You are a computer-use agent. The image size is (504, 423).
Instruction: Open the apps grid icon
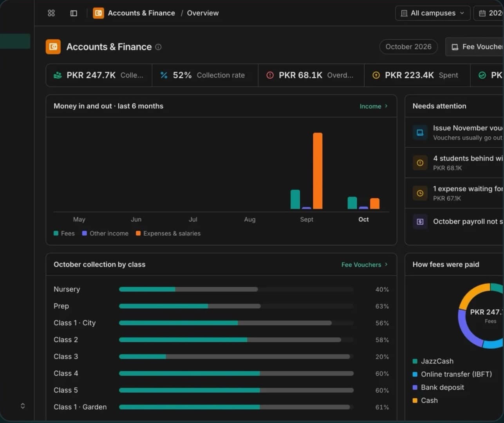pyautogui.click(x=51, y=13)
